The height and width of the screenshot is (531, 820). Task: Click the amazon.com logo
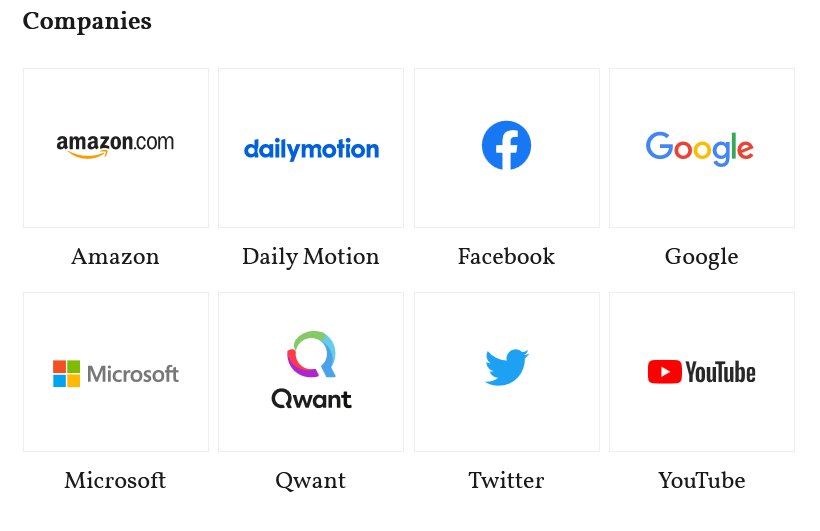tap(115, 145)
